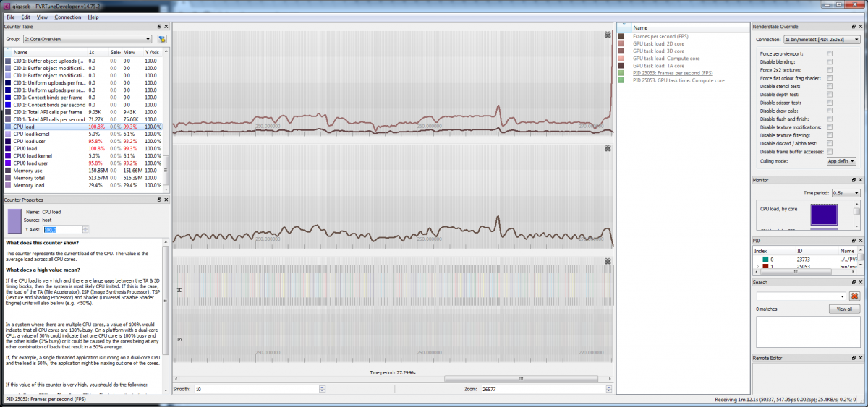868x407 pixels.
Task: Select PID 25053 Frames per second entry
Action: click(x=672, y=73)
